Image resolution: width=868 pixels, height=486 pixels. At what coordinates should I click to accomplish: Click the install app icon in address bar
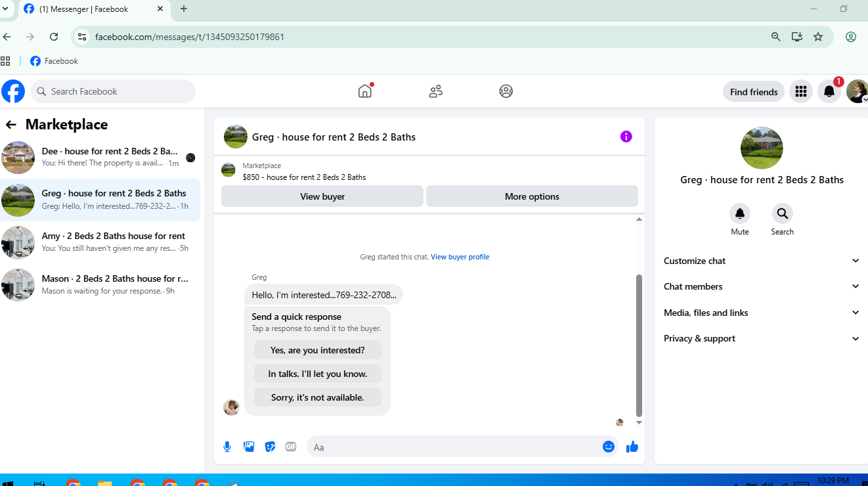(x=796, y=37)
